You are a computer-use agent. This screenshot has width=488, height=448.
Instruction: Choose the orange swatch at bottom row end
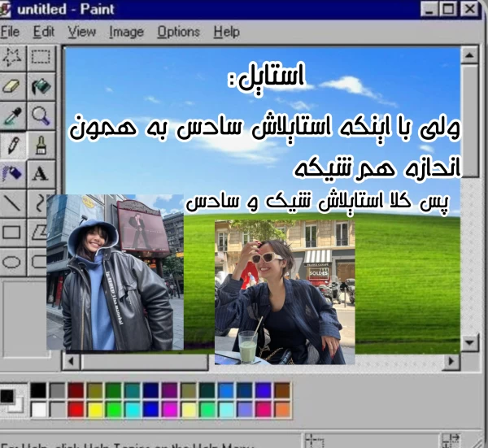tap(282, 410)
